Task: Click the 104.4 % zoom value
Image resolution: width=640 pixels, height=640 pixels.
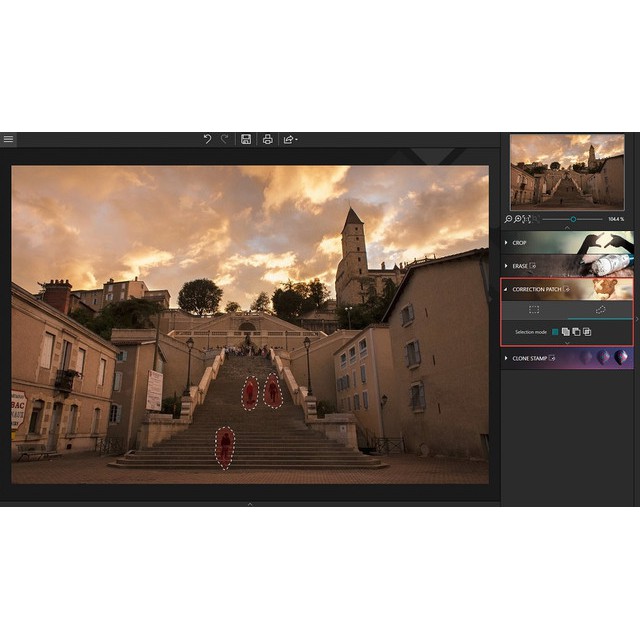Action: pos(616,219)
